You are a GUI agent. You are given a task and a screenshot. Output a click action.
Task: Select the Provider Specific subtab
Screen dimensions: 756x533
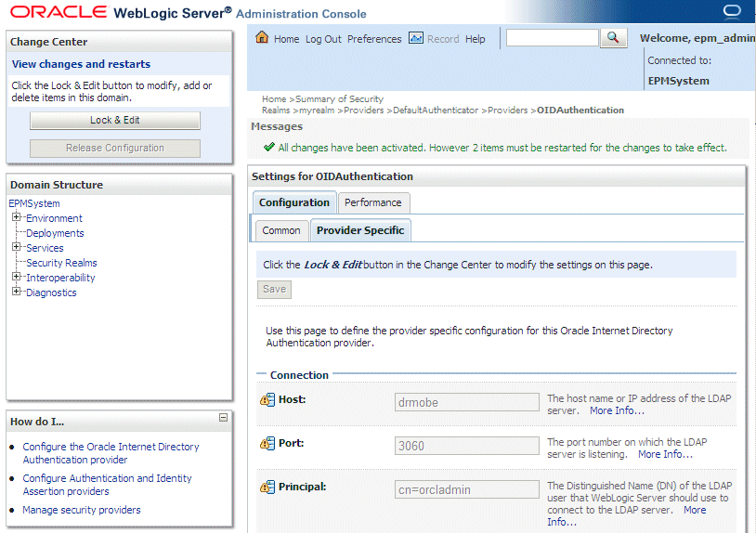(360, 230)
